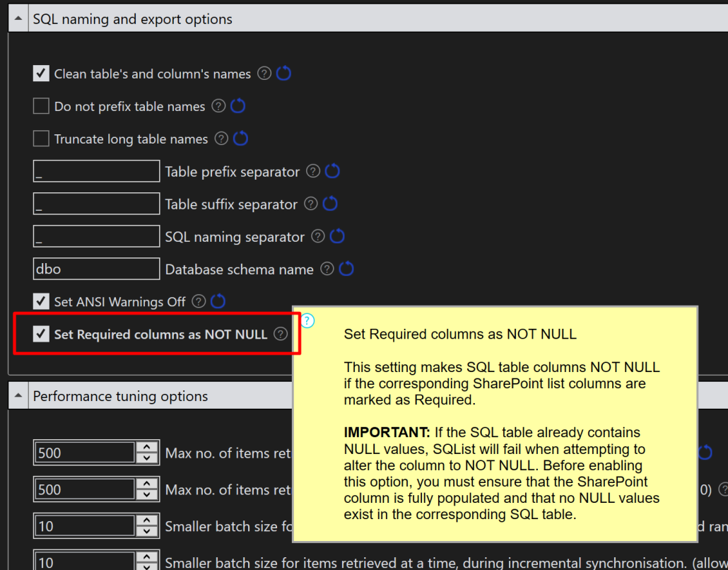Click help icon beside Set Required columns
This screenshot has width=728, height=570.
(281, 334)
